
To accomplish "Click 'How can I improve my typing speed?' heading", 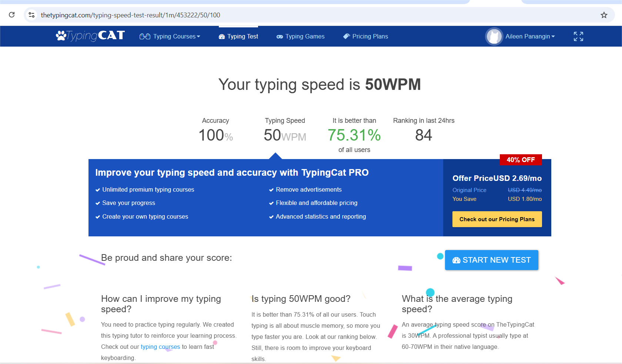I will pyautogui.click(x=161, y=304).
